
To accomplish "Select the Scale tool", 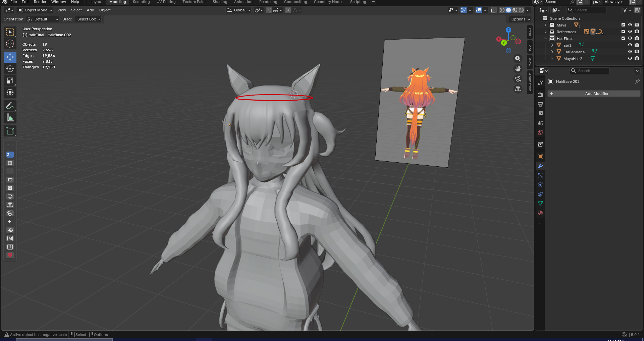I will [x=10, y=80].
